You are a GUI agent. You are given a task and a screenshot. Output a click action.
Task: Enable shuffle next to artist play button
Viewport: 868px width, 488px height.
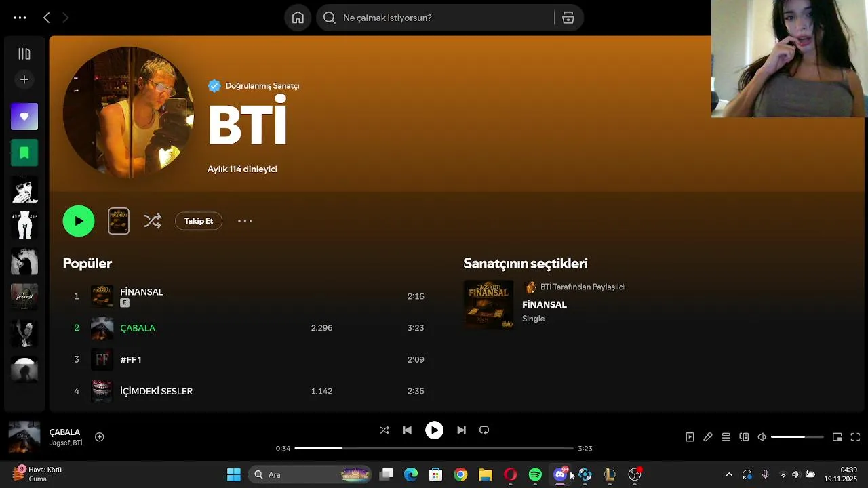pos(153,221)
